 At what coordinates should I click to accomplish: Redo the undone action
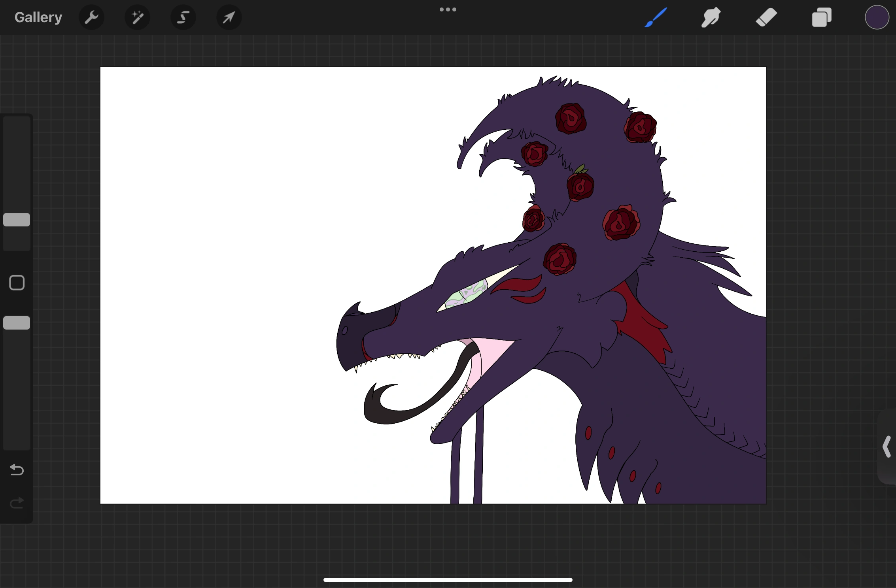(x=16, y=503)
